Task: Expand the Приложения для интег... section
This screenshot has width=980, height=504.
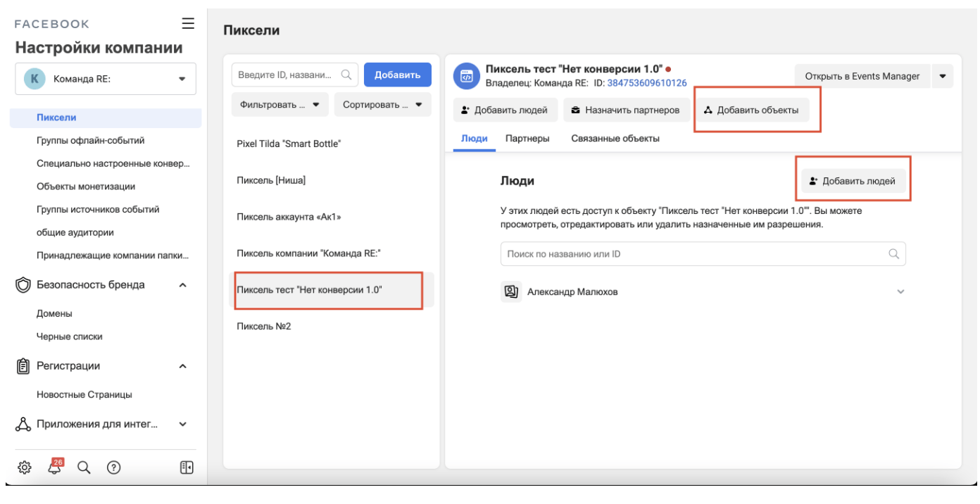Action: (182, 424)
